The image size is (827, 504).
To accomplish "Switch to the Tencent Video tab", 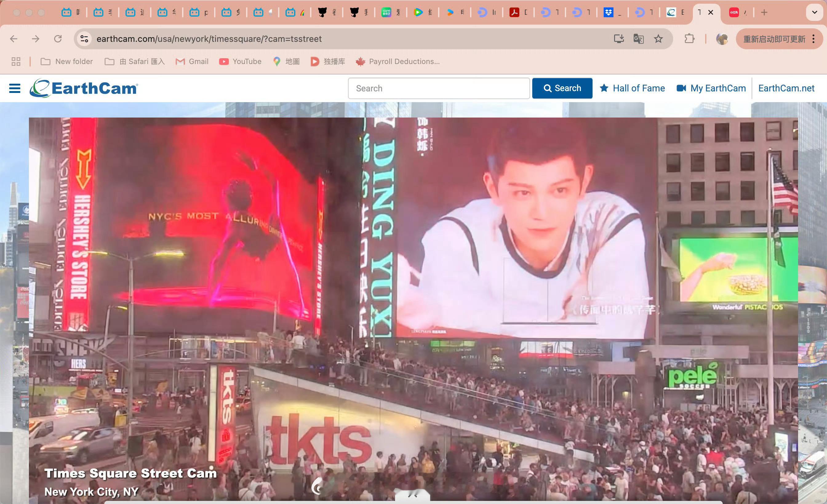I will tap(423, 12).
